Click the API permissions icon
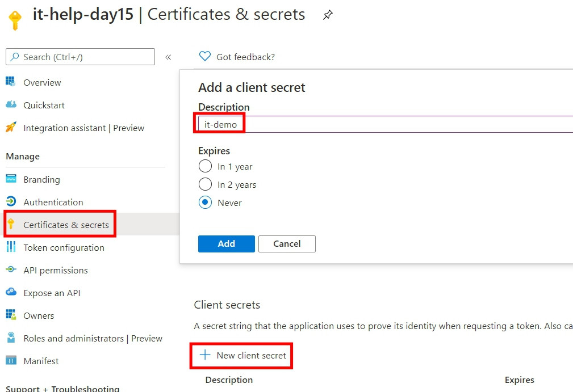This screenshot has width=573, height=392. point(11,270)
